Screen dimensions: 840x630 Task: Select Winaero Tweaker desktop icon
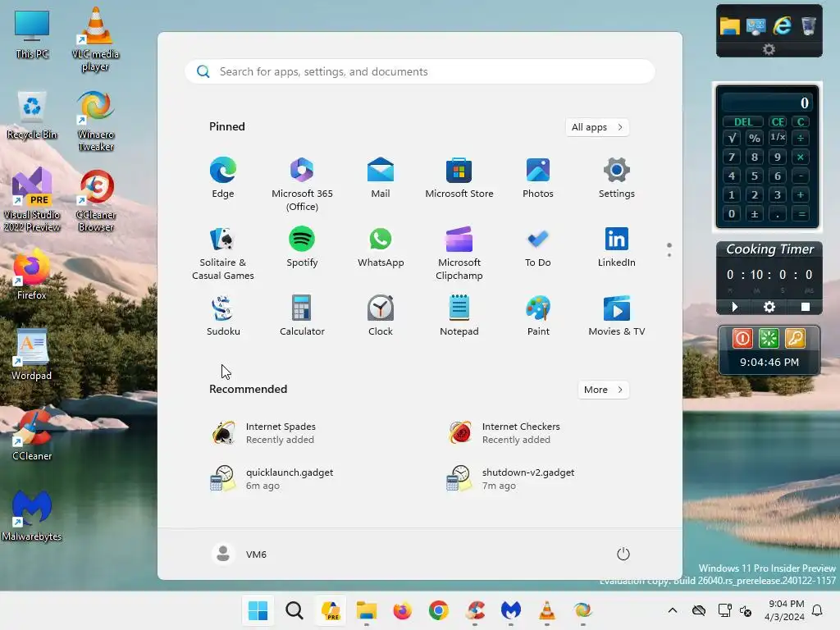pyautogui.click(x=95, y=121)
